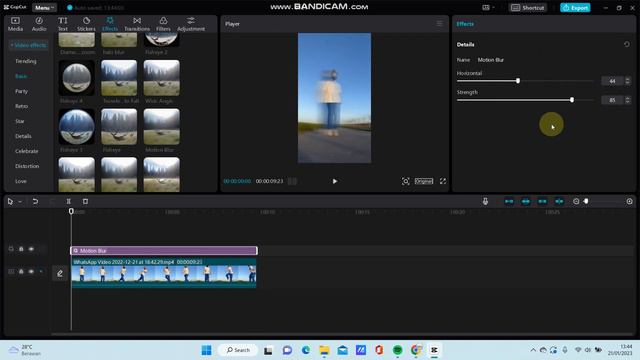Open the Windows Start menu
Screen dimensions: 640x360
207,350
